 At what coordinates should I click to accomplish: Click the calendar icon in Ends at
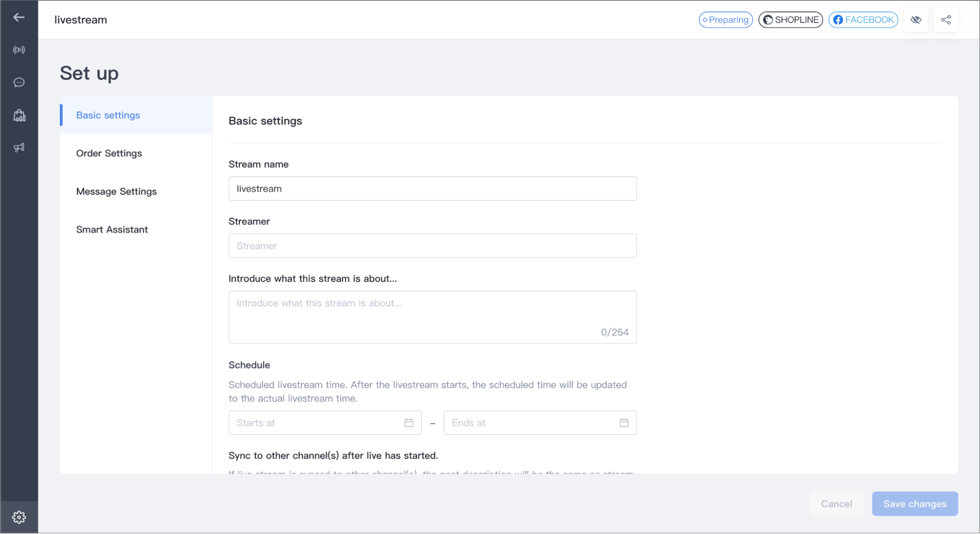pos(624,423)
